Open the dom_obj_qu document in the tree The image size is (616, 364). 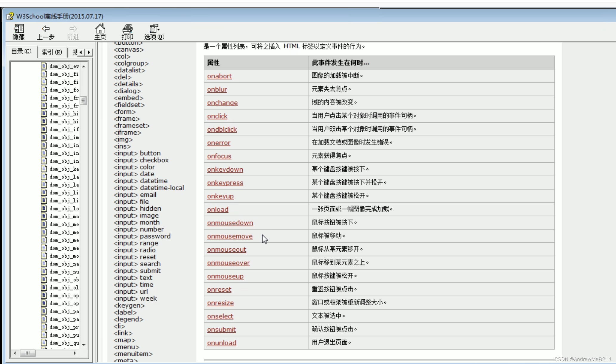tap(64, 343)
